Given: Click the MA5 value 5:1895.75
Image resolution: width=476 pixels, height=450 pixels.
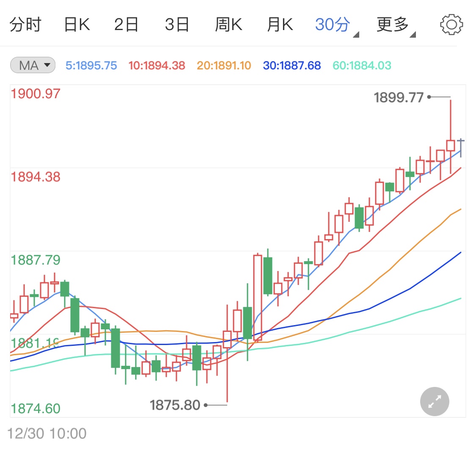Looking at the screenshot, I should click(x=91, y=66).
